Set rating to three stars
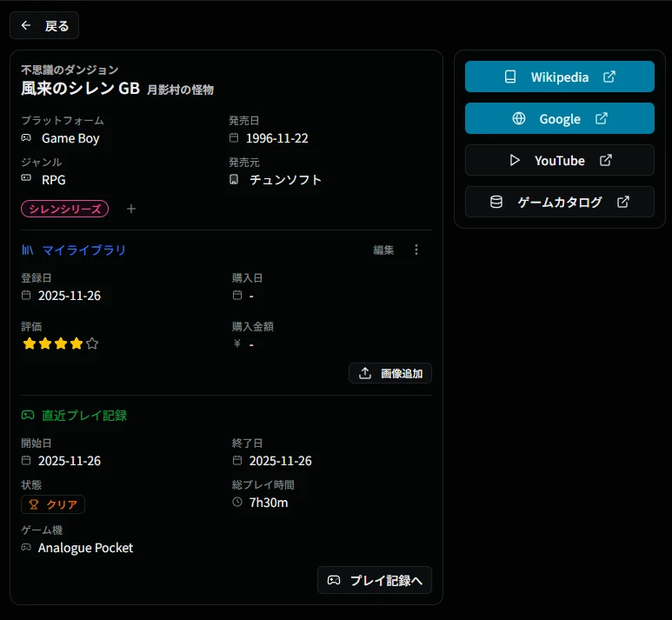The height and width of the screenshot is (620, 672). [61, 343]
